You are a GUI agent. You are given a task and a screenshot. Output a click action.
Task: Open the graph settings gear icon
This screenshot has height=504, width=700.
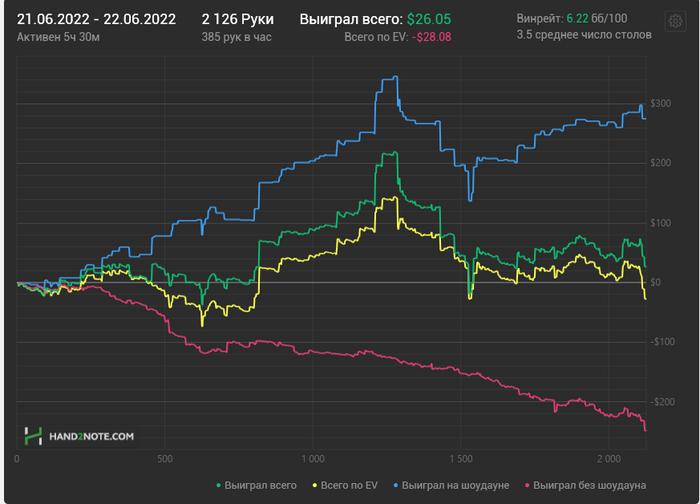tap(675, 21)
